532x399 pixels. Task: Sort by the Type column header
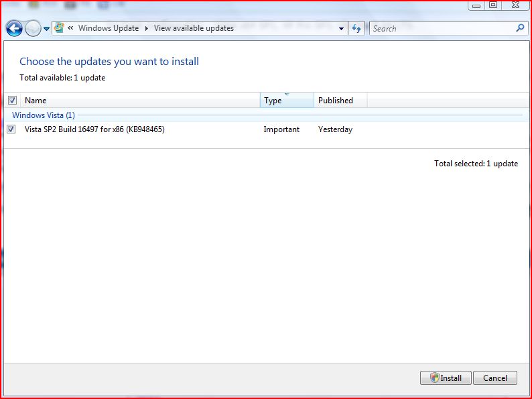click(287, 100)
